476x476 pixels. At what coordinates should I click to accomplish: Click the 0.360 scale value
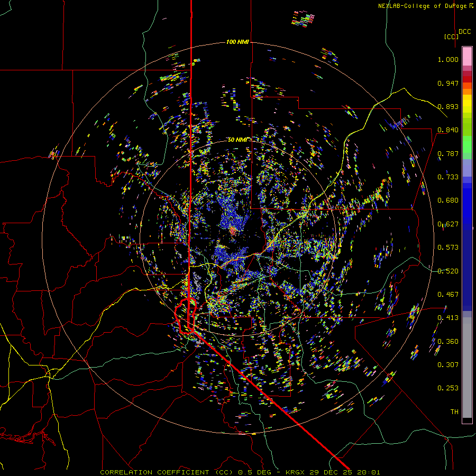pyautogui.click(x=448, y=342)
